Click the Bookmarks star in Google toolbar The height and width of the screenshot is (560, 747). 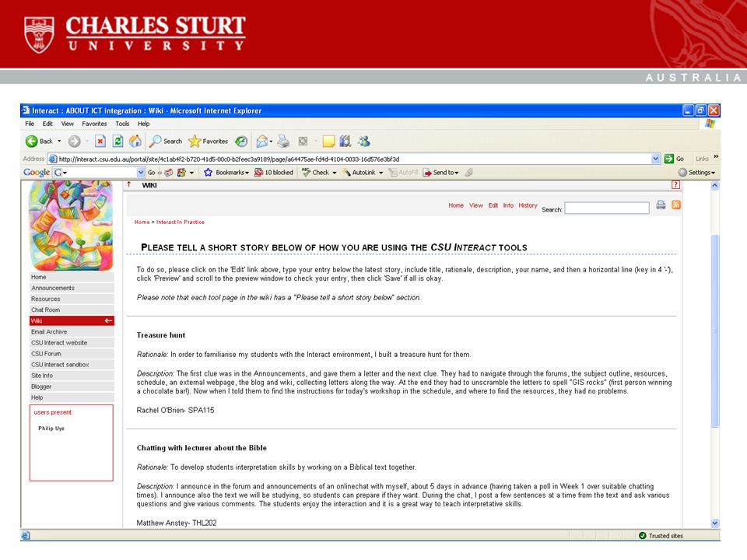coord(209,173)
